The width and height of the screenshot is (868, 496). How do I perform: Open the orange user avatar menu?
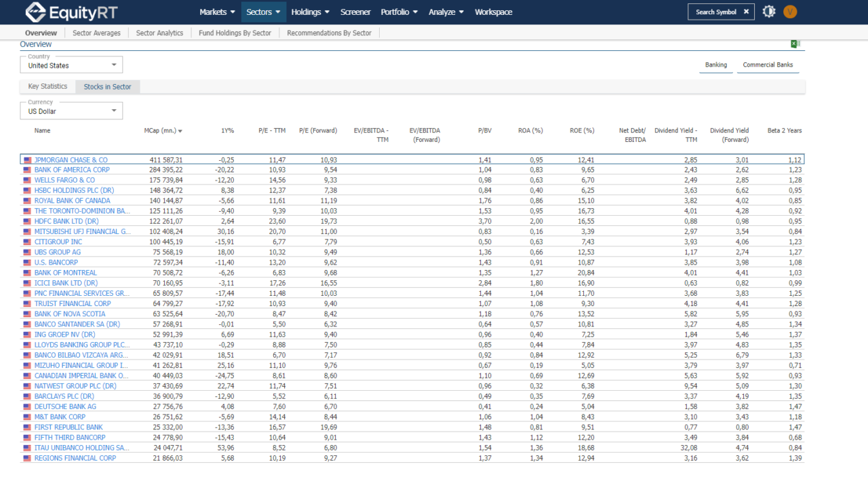[x=790, y=12]
